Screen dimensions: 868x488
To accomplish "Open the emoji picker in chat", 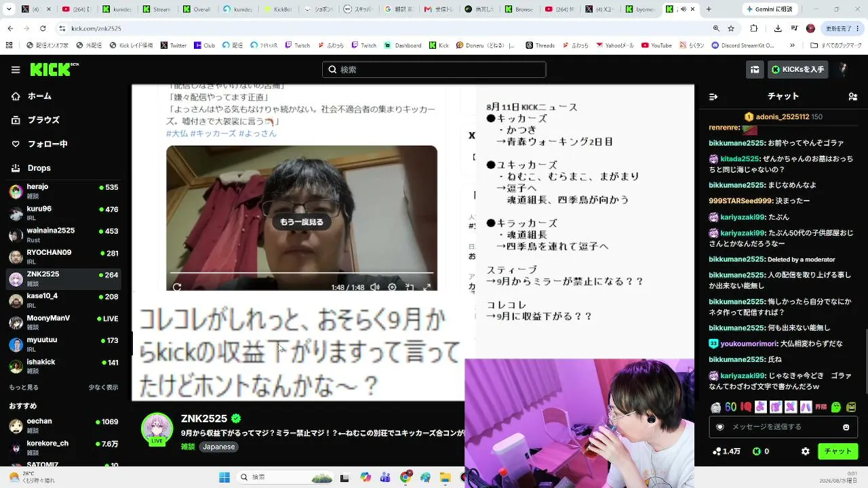I will pyautogui.click(x=846, y=427).
